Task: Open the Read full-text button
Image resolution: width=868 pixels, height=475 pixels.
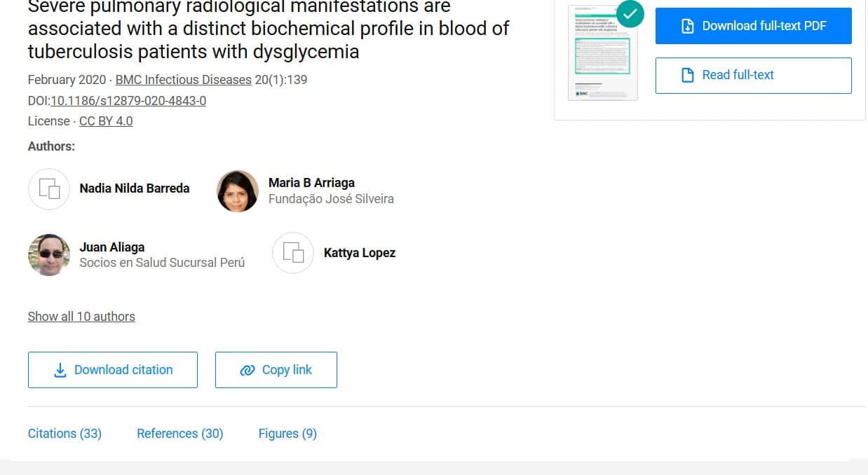Action: pos(753,75)
